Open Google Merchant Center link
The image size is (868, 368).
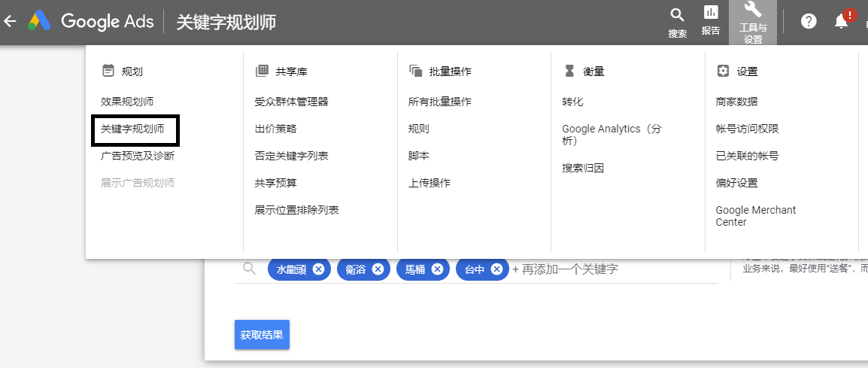point(755,216)
